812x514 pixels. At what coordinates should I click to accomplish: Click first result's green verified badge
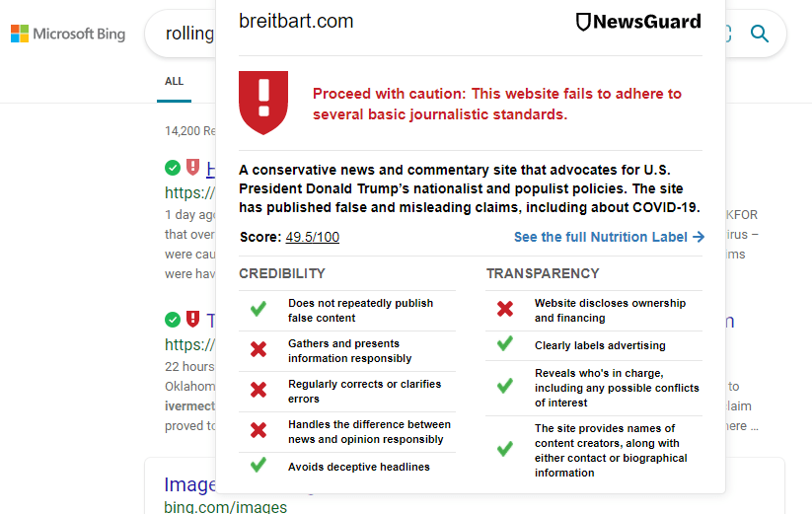173,168
